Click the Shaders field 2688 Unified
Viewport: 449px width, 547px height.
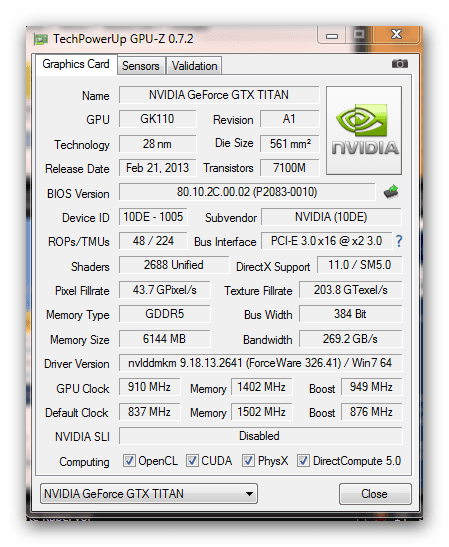click(x=174, y=265)
